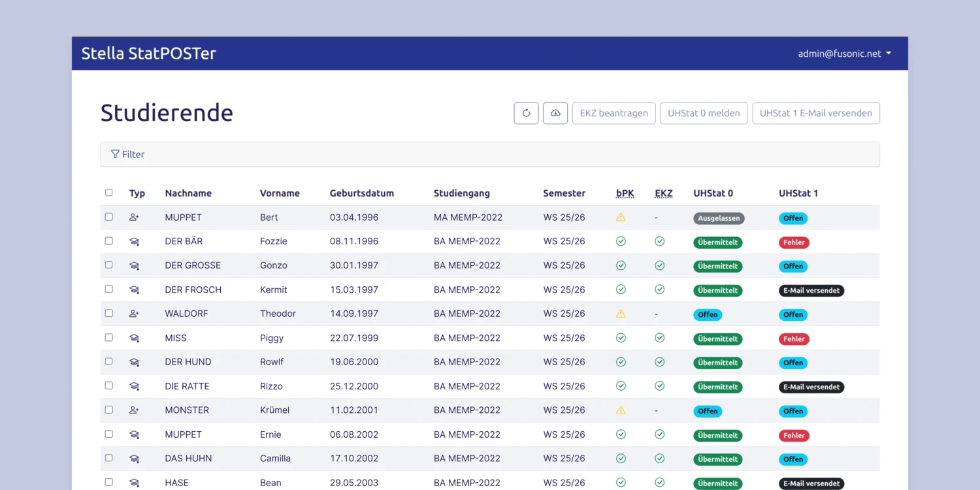
Task: Click the funnel filter icon
Action: (115, 154)
